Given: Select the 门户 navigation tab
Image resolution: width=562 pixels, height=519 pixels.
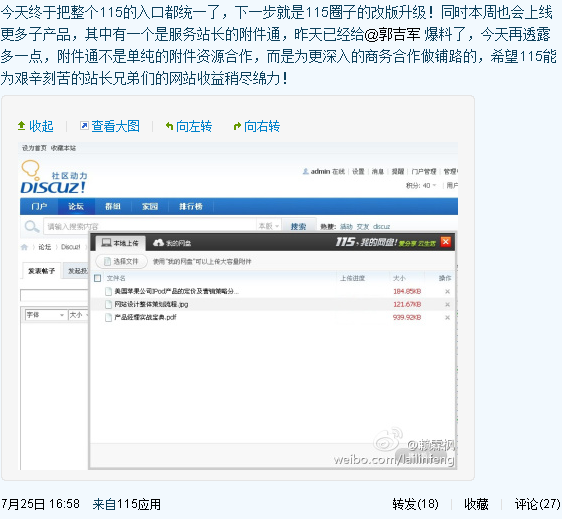Looking at the screenshot, I should point(39,206).
